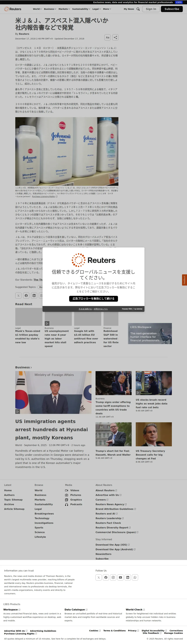Open Investigations in footer Browse list
The height and width of the screenshot is (644, 187).
[44, 523]
